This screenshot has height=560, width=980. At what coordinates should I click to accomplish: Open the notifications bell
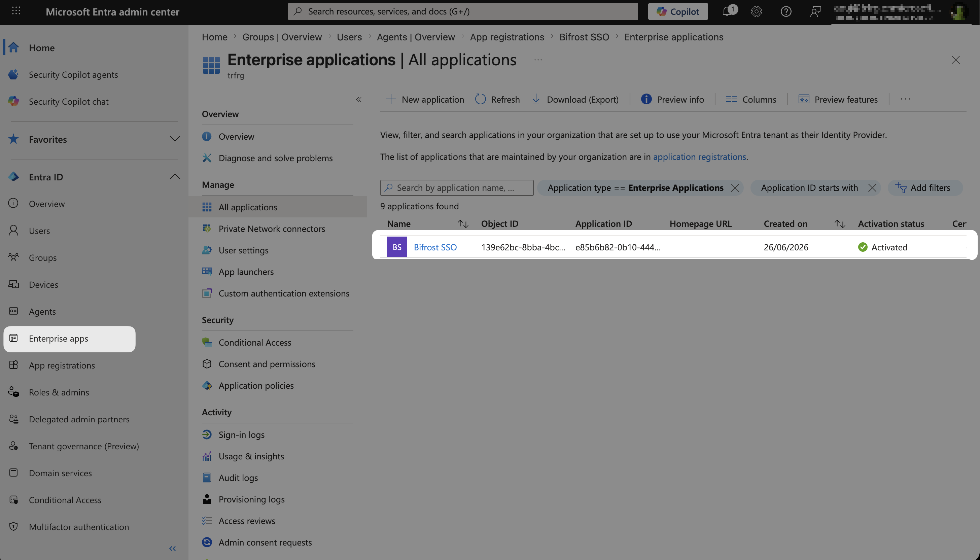(x=727, y=11)
